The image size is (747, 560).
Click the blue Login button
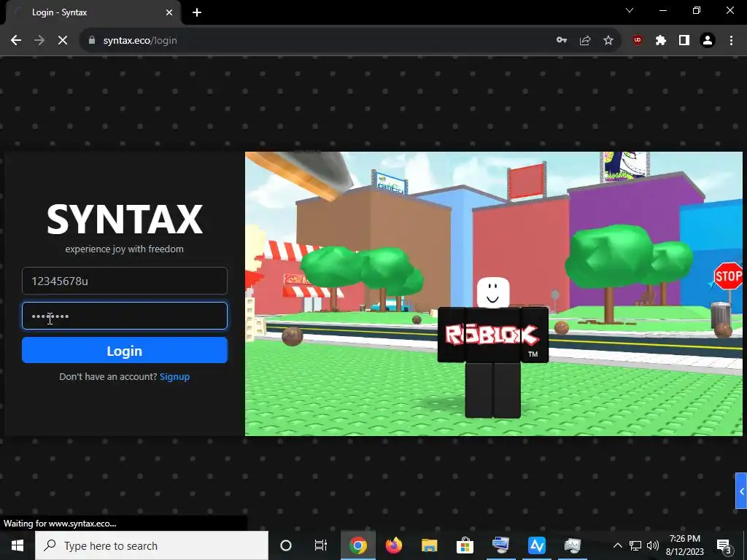(x=124, y=351)
